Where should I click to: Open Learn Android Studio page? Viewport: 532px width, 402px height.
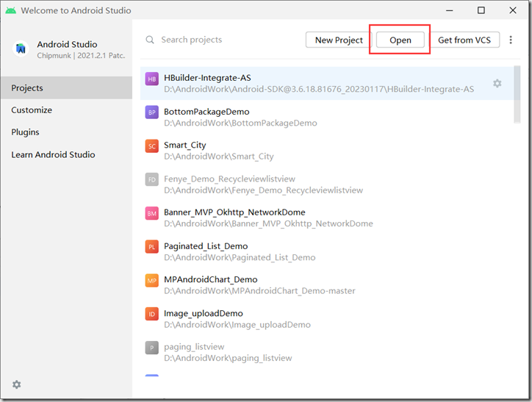tap(53, 155)
